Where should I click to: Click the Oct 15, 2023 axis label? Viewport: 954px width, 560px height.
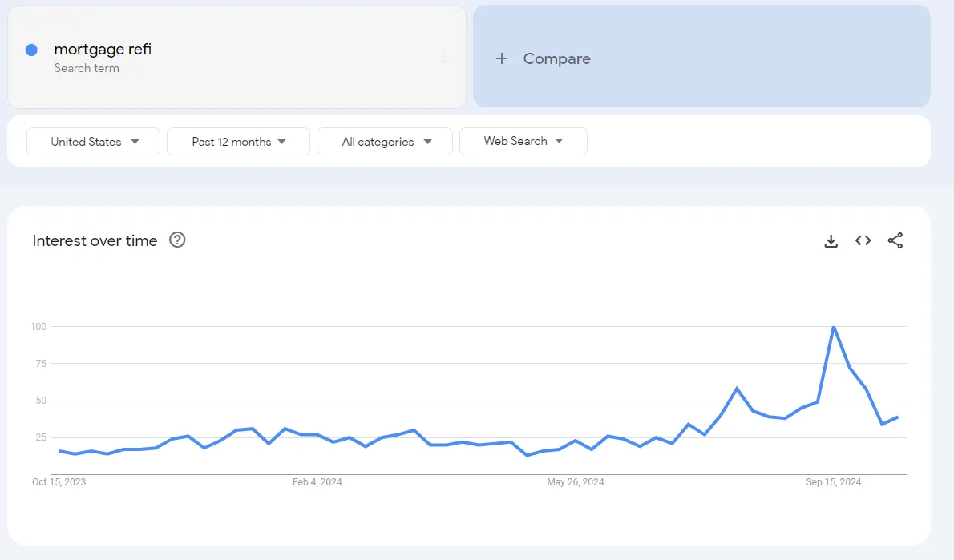[59, 482]
